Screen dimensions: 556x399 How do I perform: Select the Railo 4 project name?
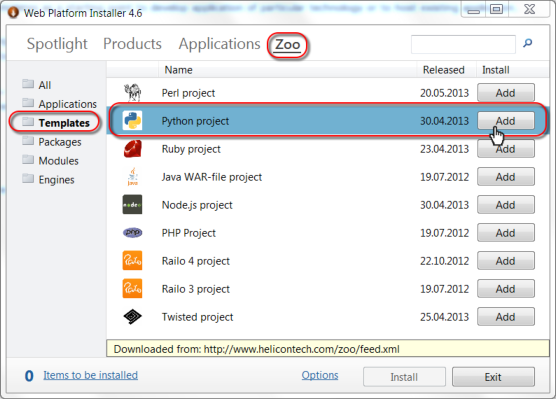(x=196, y=261)
